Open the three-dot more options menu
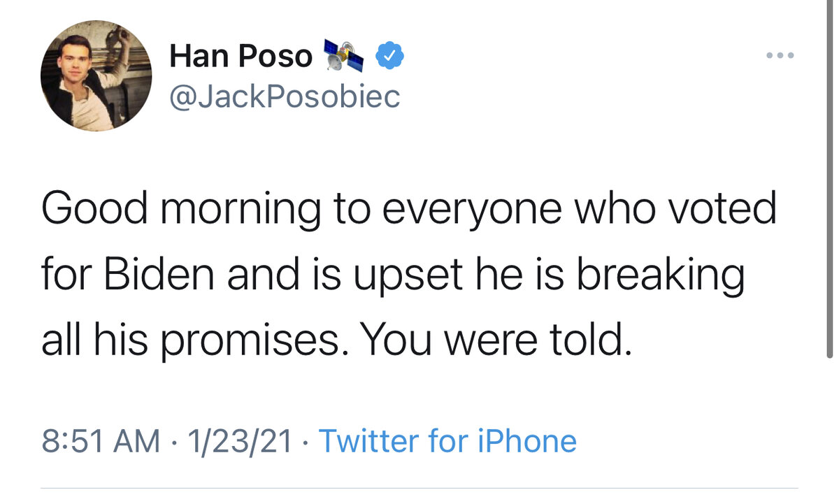Viewport: 839px width, 504px height. (779, 55)
